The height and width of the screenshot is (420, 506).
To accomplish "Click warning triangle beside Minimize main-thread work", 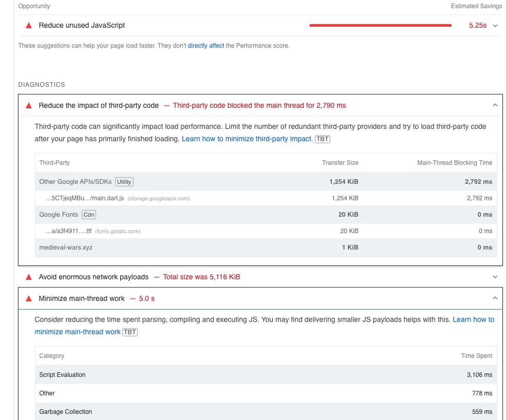I will tap(29, 298).
